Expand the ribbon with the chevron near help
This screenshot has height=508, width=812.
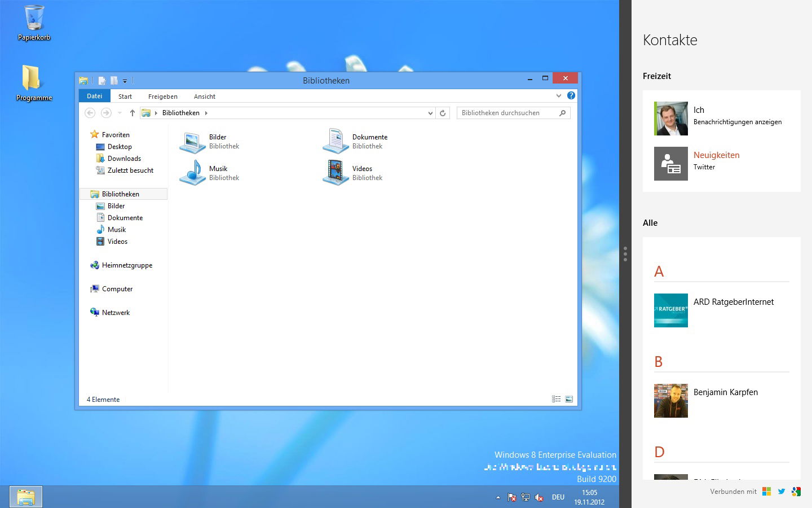559,95
